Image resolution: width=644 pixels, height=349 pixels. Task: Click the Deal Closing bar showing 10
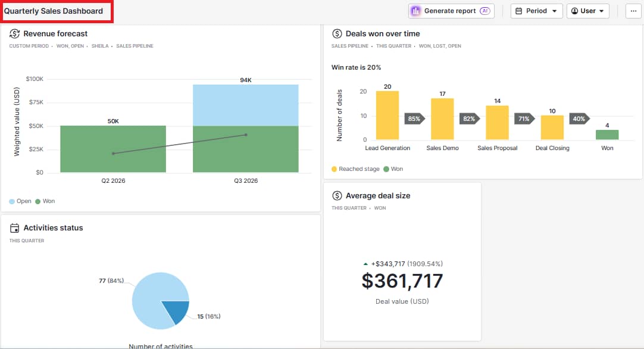pyautogui.click(x=552, y=127)
